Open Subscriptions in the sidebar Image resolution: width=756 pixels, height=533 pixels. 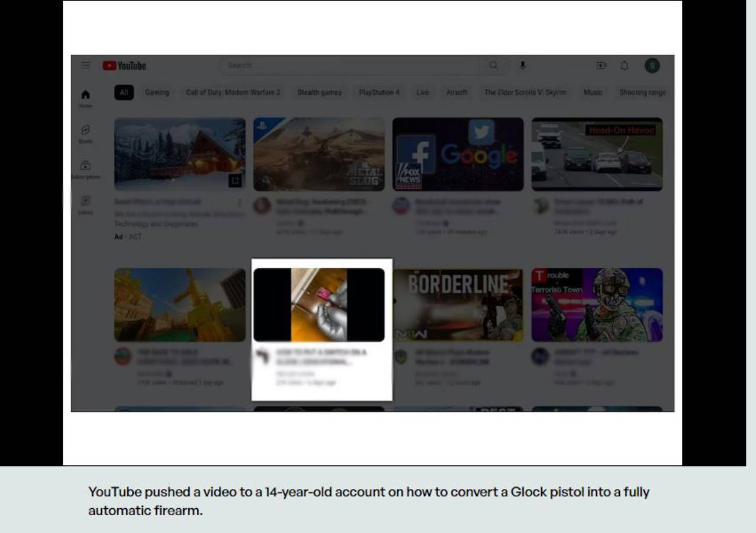(86, 169)
